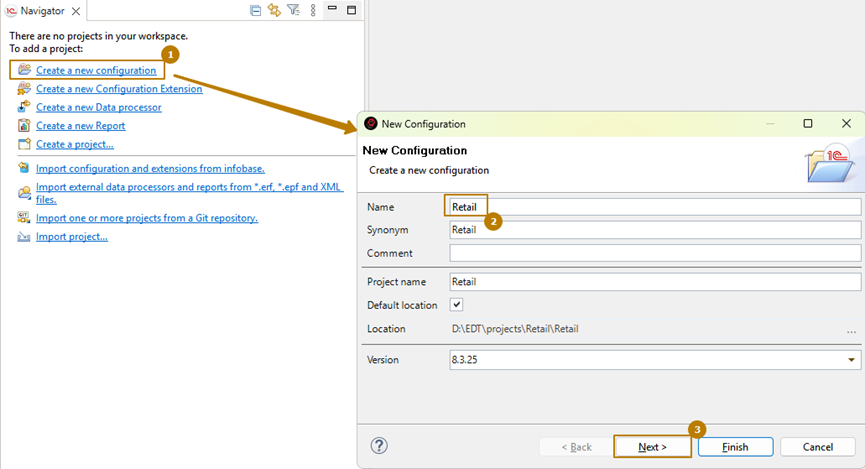Image resolution: width=865 pixels, height=469 pixels.
Task: Click Finish to create the configuration
Action: [x=735, y=447]
